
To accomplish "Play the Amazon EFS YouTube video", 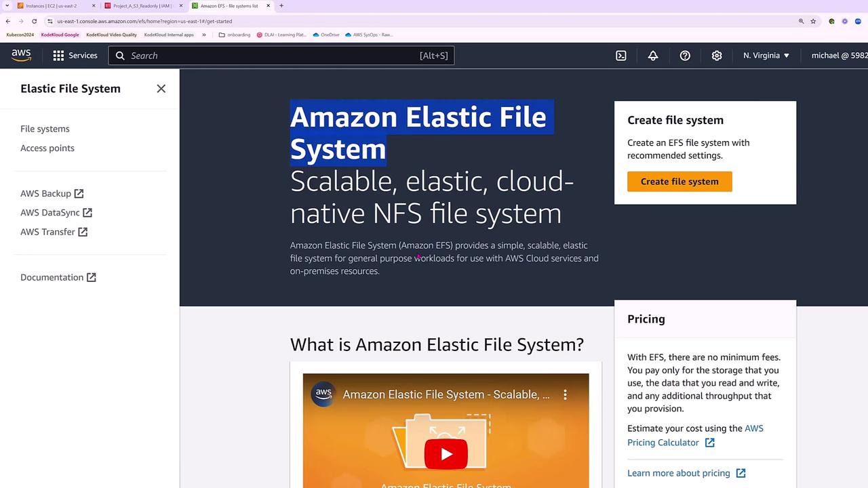I will pyautogui.click(x=446, y=454).
